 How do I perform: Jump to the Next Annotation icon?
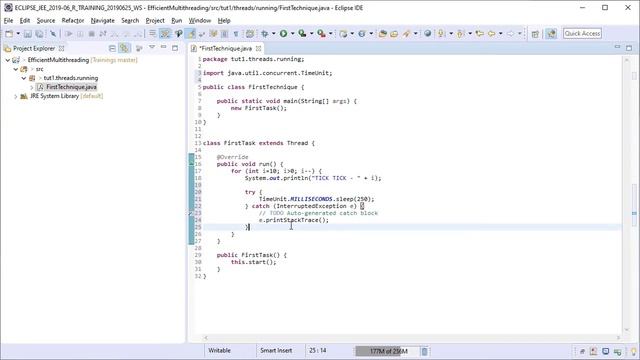coord(441,33)
